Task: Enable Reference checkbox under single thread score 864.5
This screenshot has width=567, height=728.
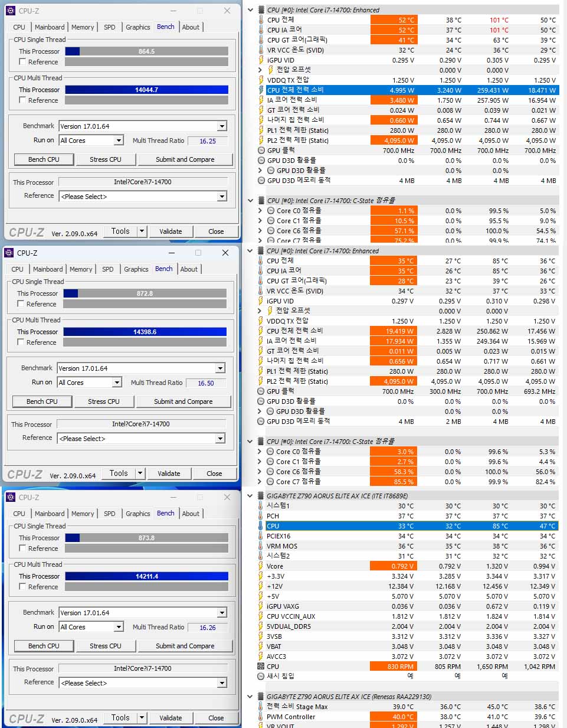Action: pyautogui.click(x=22, y=62)
